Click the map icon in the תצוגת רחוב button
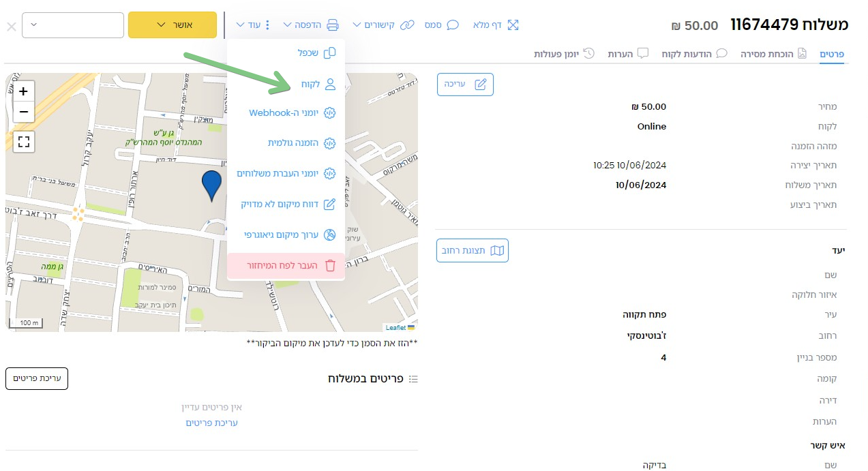868x471 pixels. point(497,251)
